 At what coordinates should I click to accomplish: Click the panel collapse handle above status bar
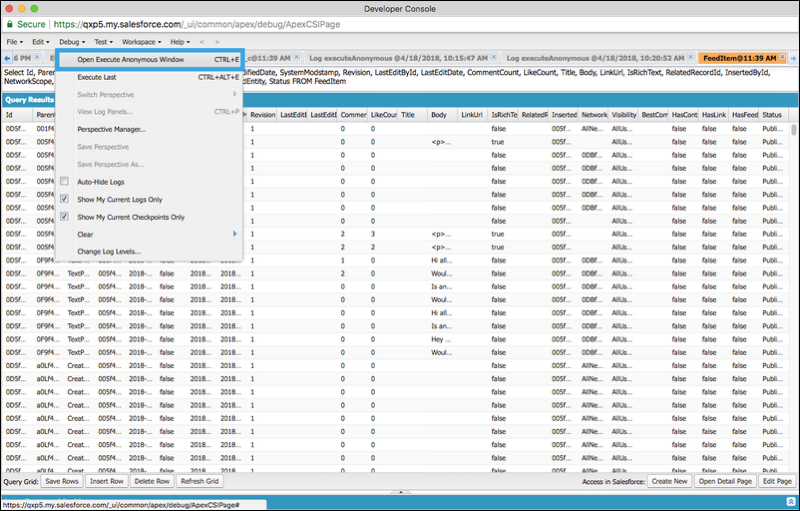[x=400, y=492]
